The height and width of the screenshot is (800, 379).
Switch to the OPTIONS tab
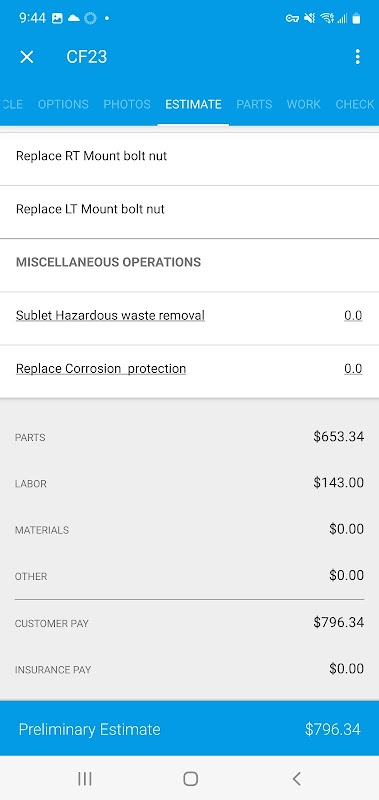pos(63,104)
